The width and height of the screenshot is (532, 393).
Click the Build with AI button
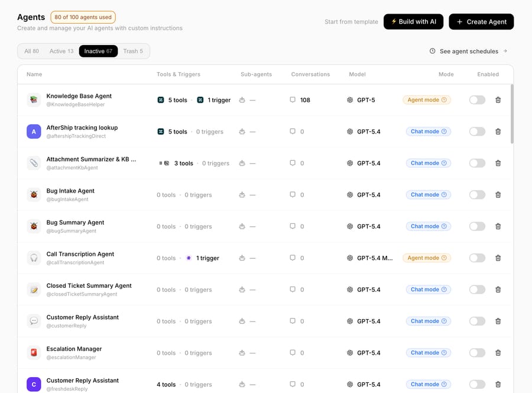click(x=413, y=22)
